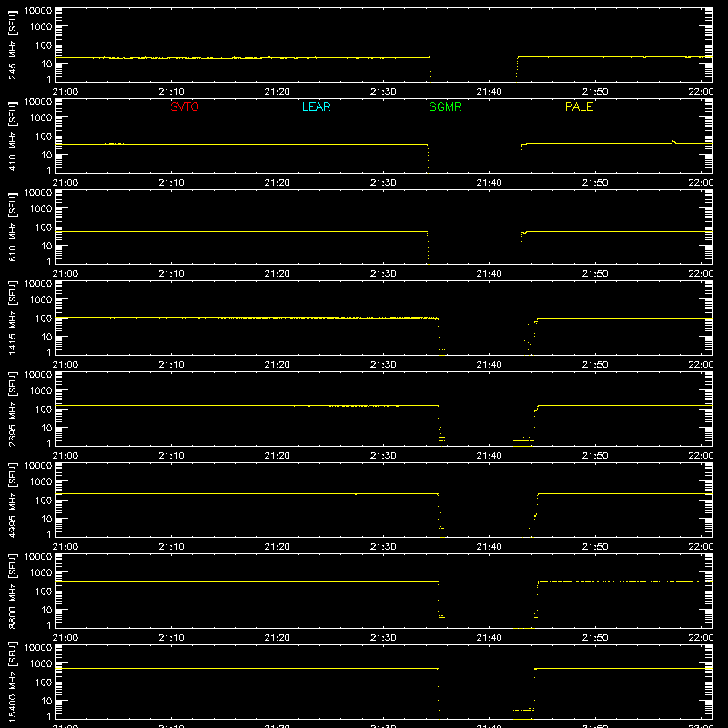Click the 21:20 label of the 410 MHz plot
This screenshot has width=728, height=728.
click(278, 183)
